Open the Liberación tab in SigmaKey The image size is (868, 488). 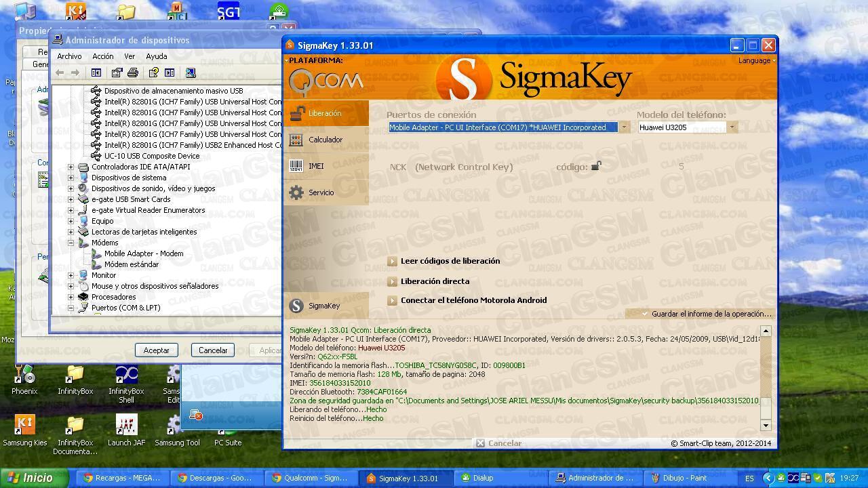pos(326,113)
